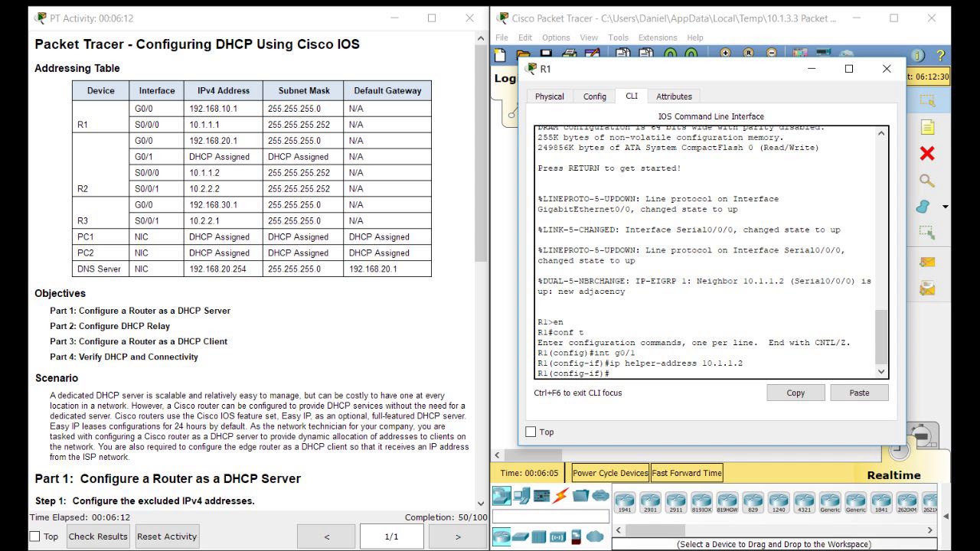
Task: Select the Resize Shape tool
Action: pos(927,233)
